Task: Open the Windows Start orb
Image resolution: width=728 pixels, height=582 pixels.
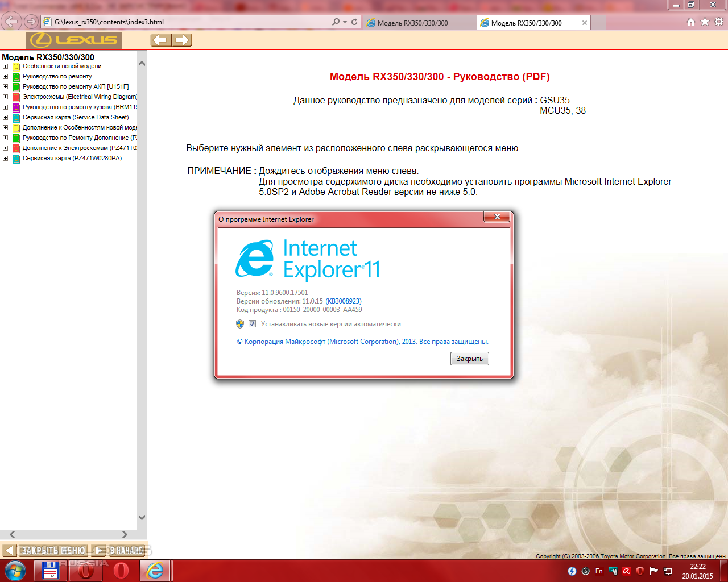Action: [15, 571]
